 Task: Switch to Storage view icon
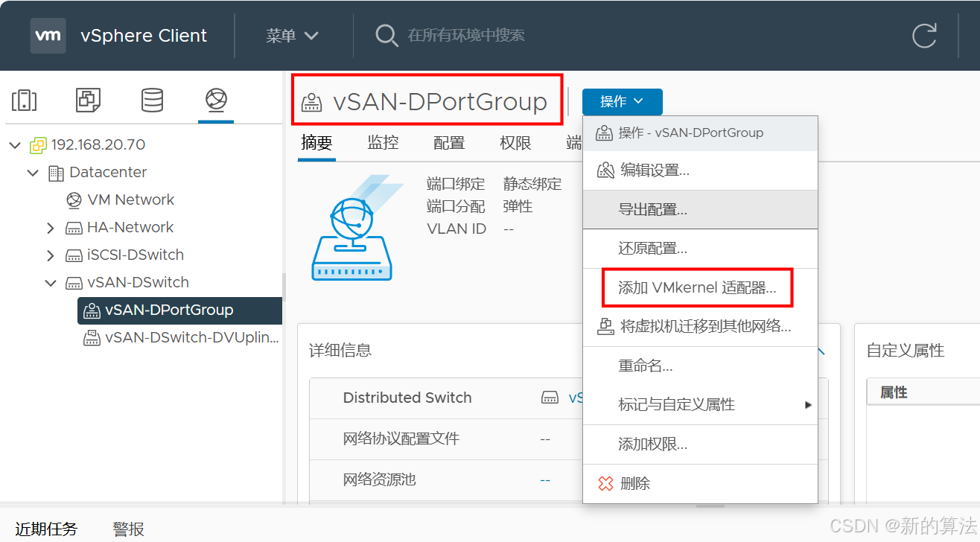pyautogui.click(x=152, y=100)
